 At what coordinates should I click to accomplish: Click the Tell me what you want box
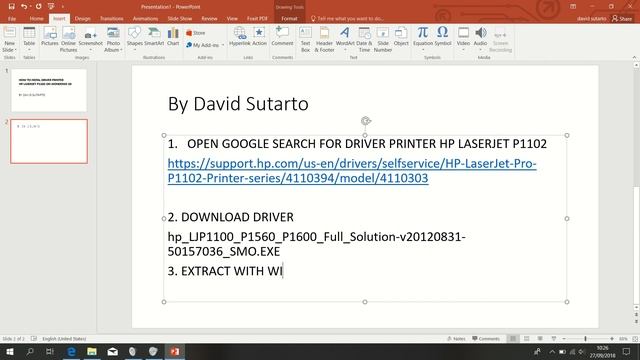coord(347,19)
